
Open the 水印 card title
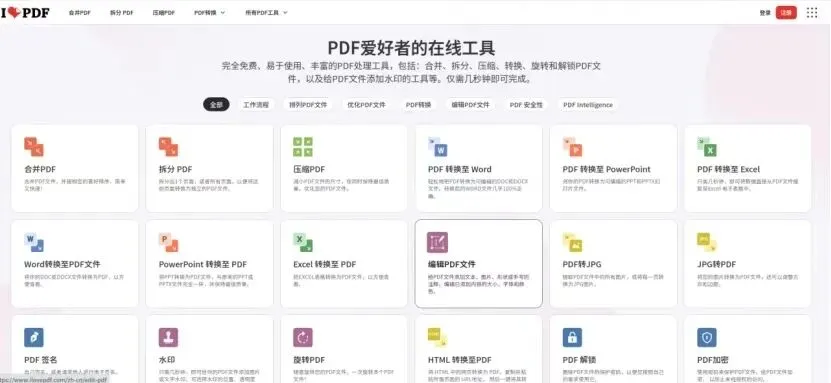[x=166, y=360]
